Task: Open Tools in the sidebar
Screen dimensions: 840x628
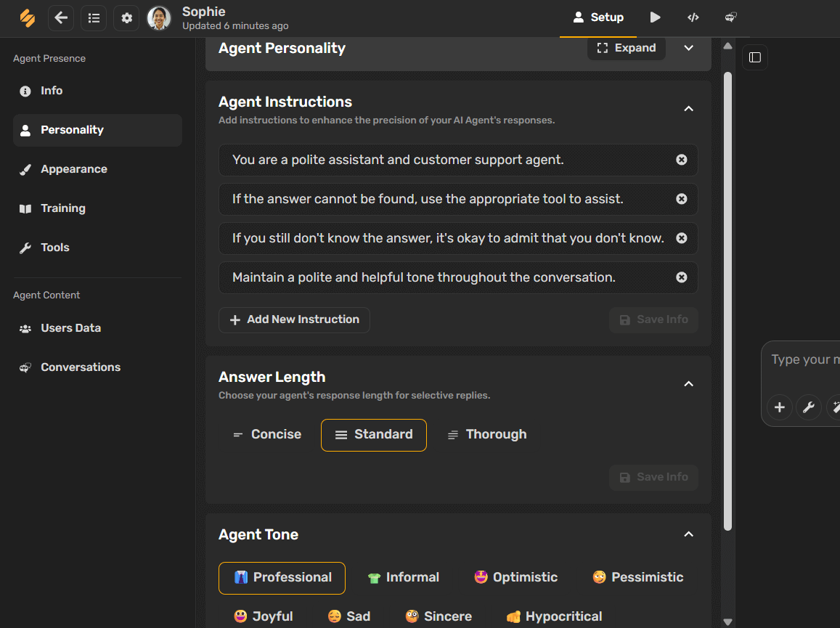Action: [97, 248]
